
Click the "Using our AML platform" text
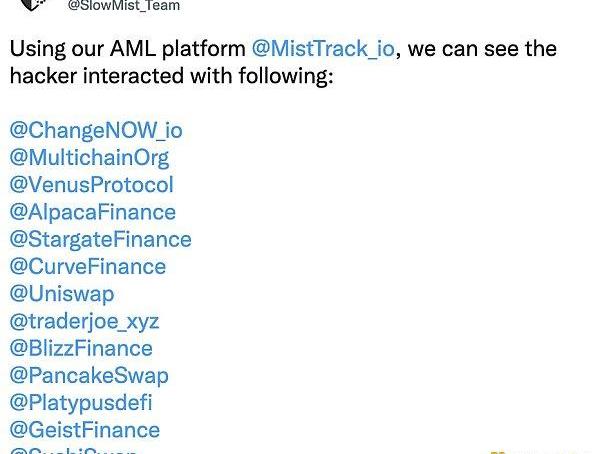click(x=127, y=48)
